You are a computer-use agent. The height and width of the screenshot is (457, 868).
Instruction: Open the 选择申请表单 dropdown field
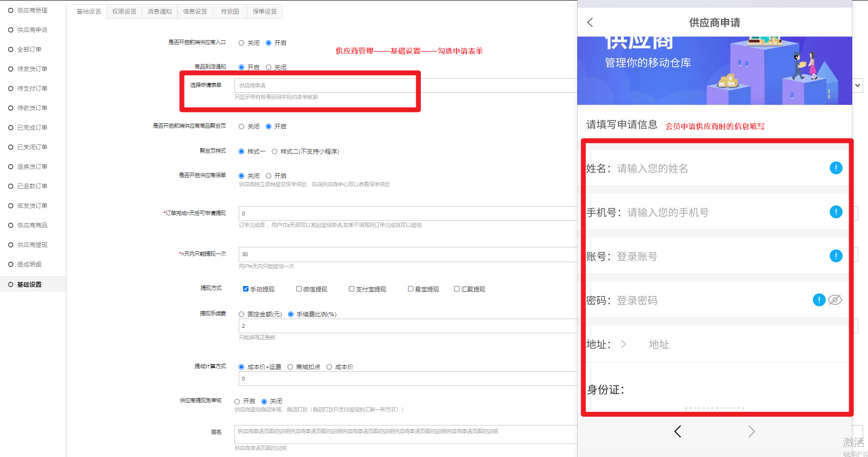tap(406, 85)
